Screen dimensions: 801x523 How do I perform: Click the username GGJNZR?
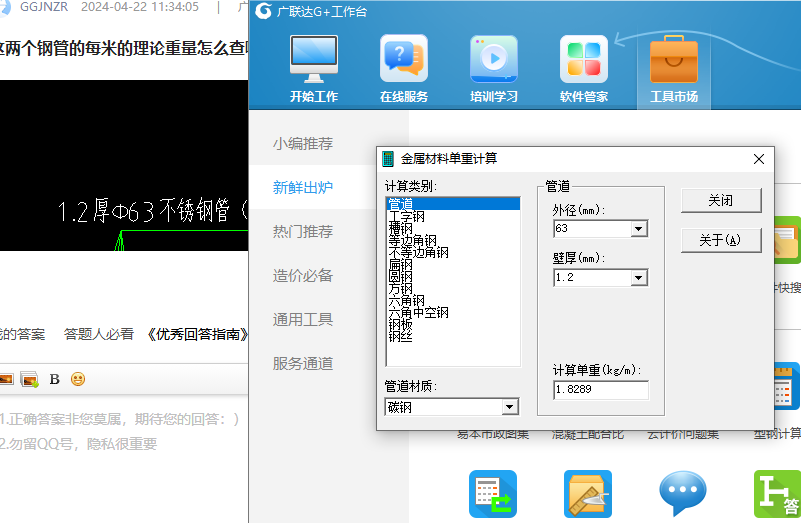tap(43, 7)
